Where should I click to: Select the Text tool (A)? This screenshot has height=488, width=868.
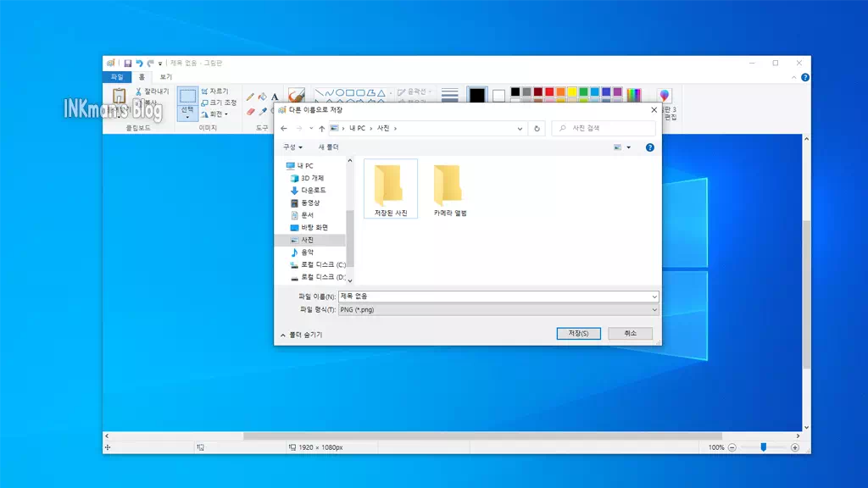(x=275, y=97)
